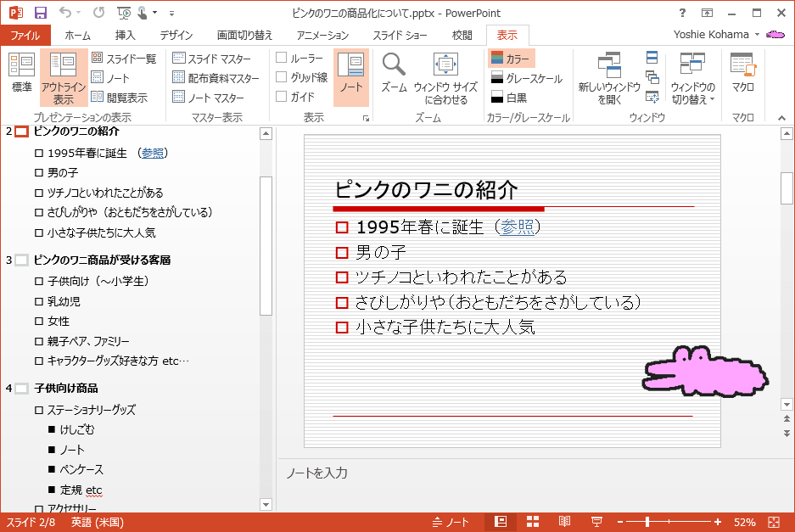Viewport: 795px width, 532px height.
Task: Select アウトライン表示 outline view button
Action: click(64, 77)
